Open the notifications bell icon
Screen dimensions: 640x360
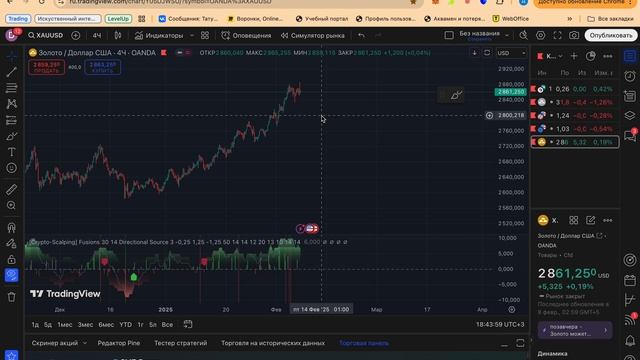coord(630,340)
